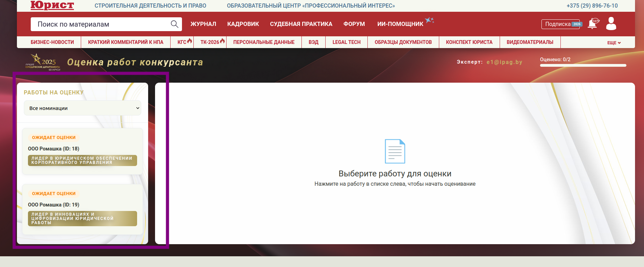This screenshot has width=644, height=267.
Task: Open Строительная деятельность и право link
Action: click(x=150, y=6)
